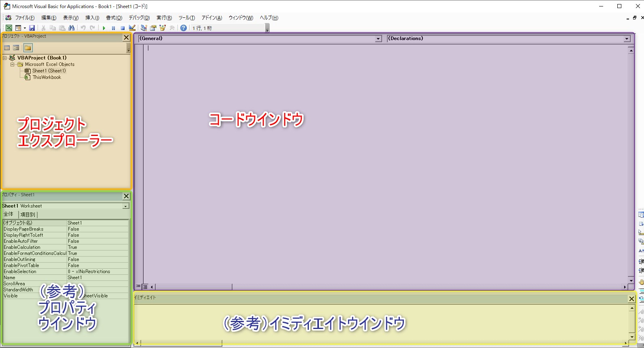Open VBA Help question mark icon

(x=184, y=28)
